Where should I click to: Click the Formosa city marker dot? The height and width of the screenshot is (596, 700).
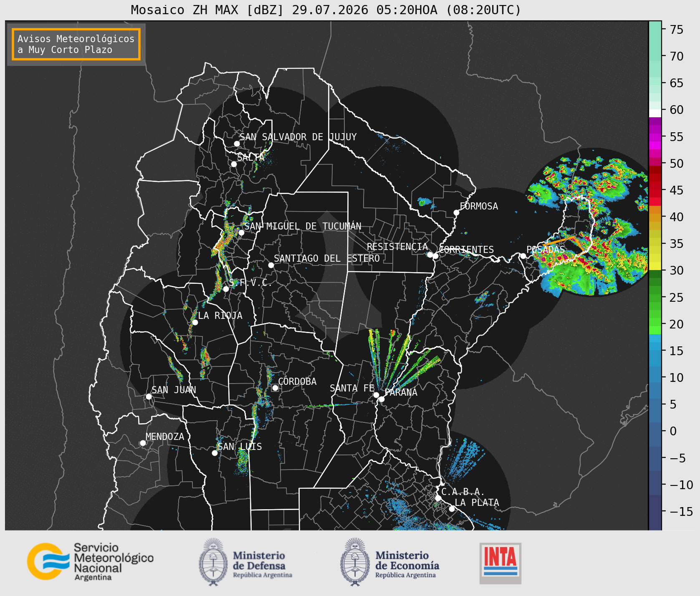pyautogui.click(x=456, y=213)
